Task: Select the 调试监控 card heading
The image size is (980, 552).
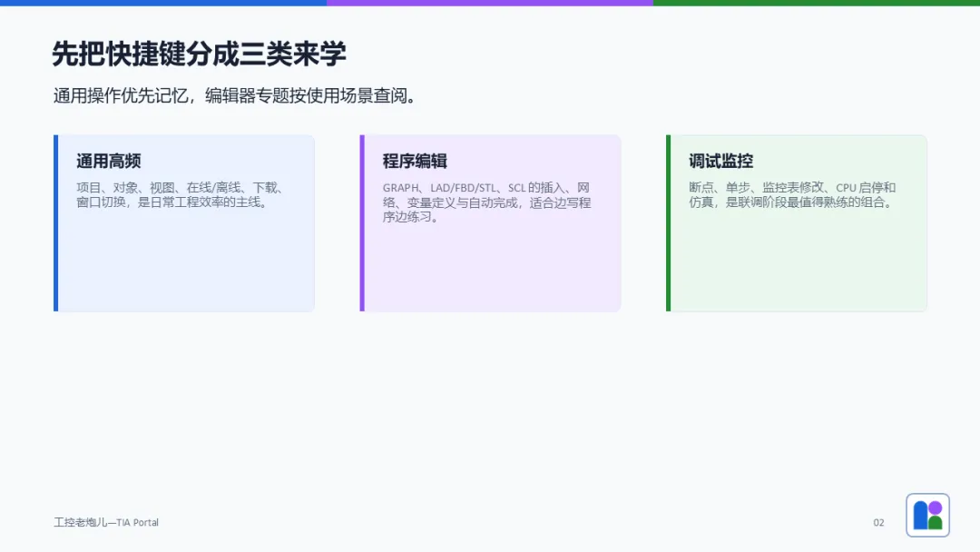Action: pyautogui.click(x=721, y=162)
